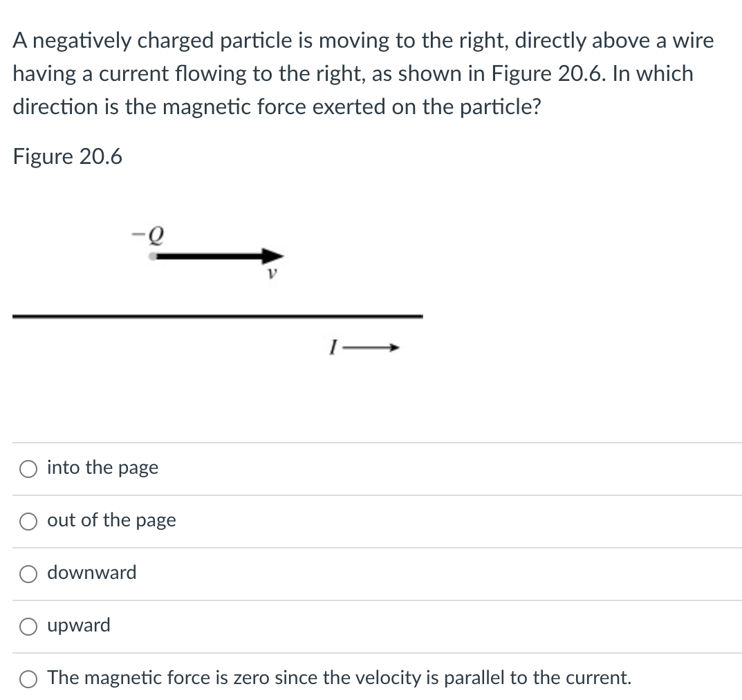Click the I label next to current arrow
This screenshot has height=700, width=742.
tap(335, 347)
